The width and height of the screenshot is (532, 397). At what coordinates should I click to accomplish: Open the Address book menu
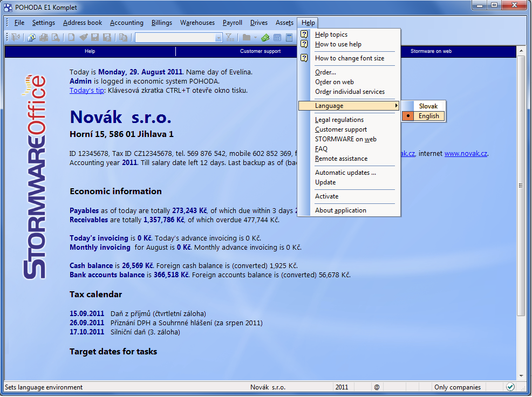[83, 23]
